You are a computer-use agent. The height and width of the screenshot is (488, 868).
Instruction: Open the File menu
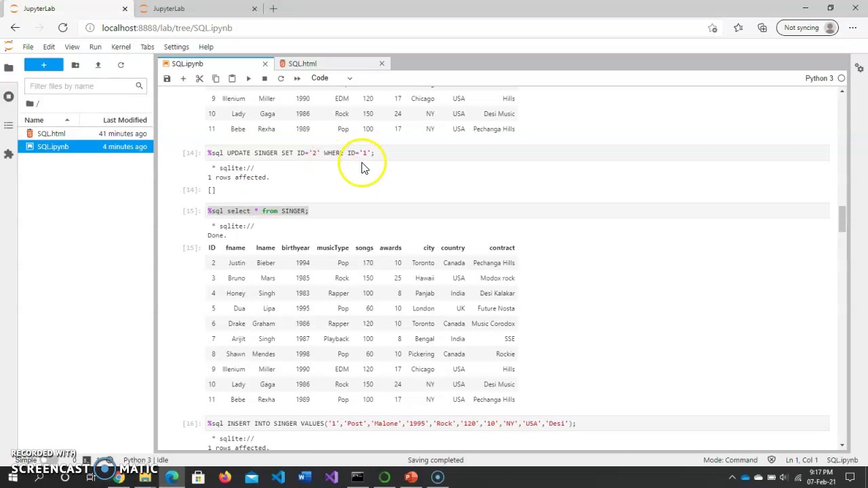pos(28,47)
